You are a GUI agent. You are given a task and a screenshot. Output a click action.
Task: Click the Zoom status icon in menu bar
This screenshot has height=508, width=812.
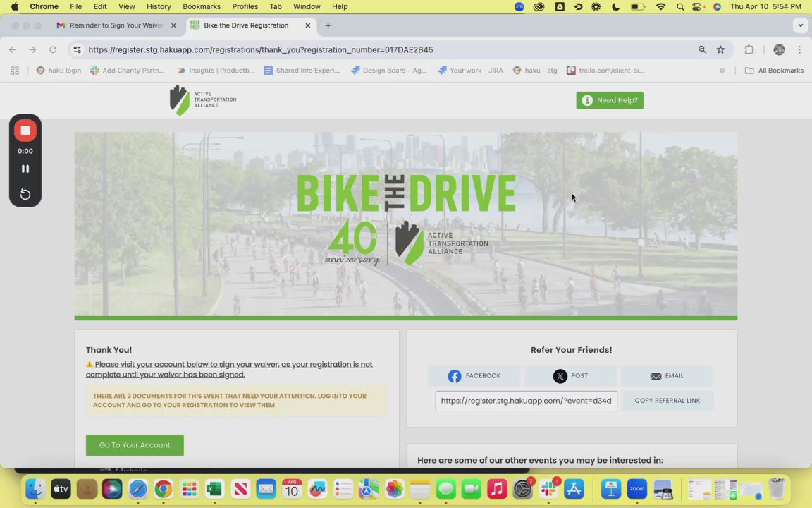pos(519,7)
